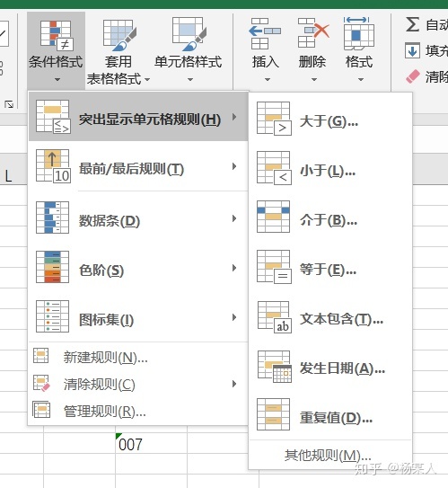
Task: Choose 重复值(D)... submenu option
Action: click(x=330, y=415)
